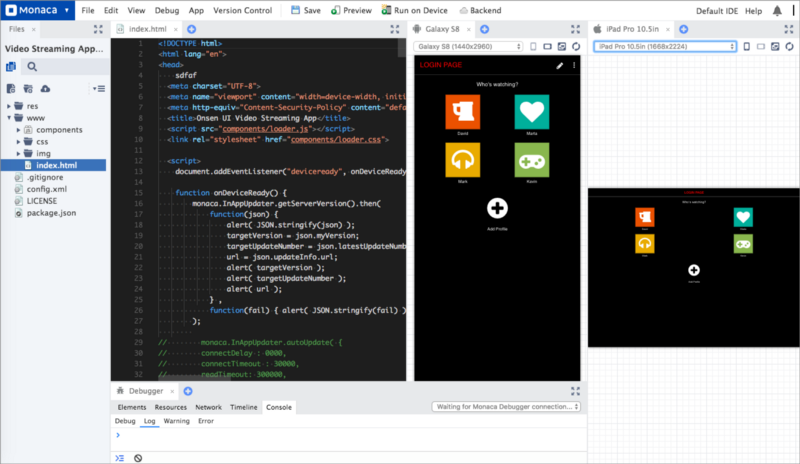The height and width of the screenshot is (464, 800).
Task: Select green gamepad profile in Galaxy preview
Action: 532,160
